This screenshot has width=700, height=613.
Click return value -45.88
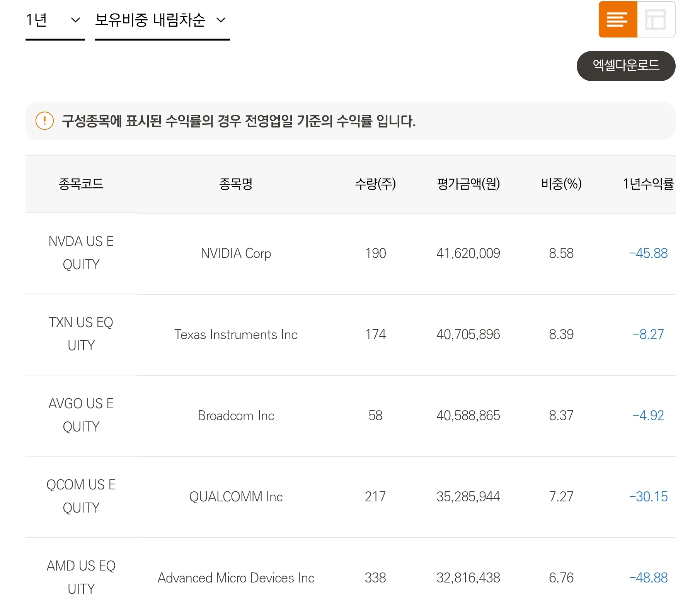coord(648,253)
